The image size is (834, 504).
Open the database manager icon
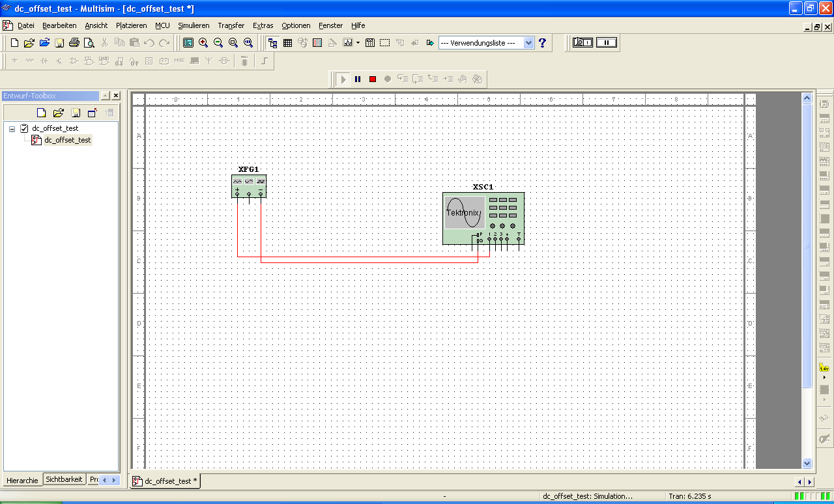coord(302,43)
